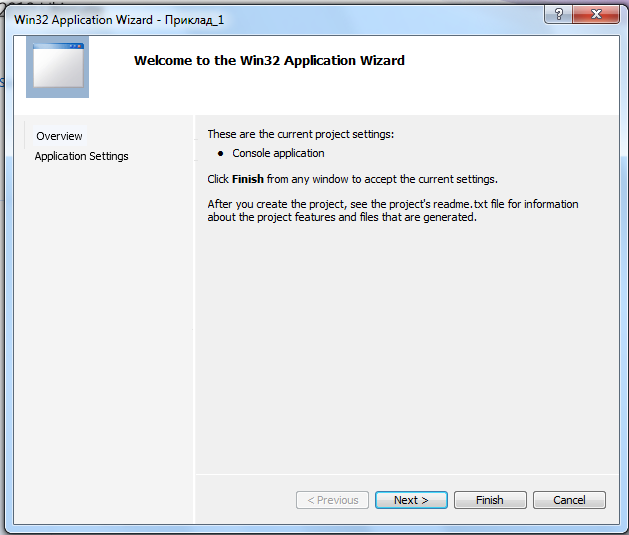Click Finish to accept current settings
Screen dimensions: 629x535
coord(490,500)
